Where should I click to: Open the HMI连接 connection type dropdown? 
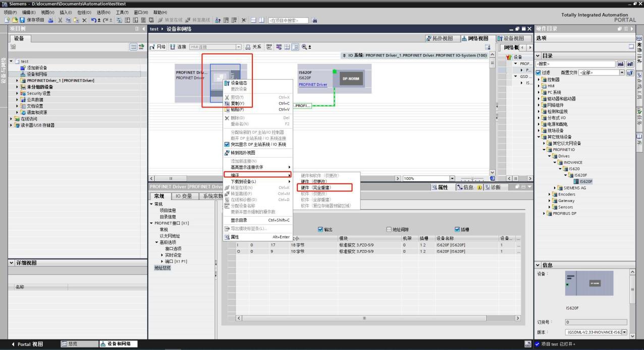(239, 46)
